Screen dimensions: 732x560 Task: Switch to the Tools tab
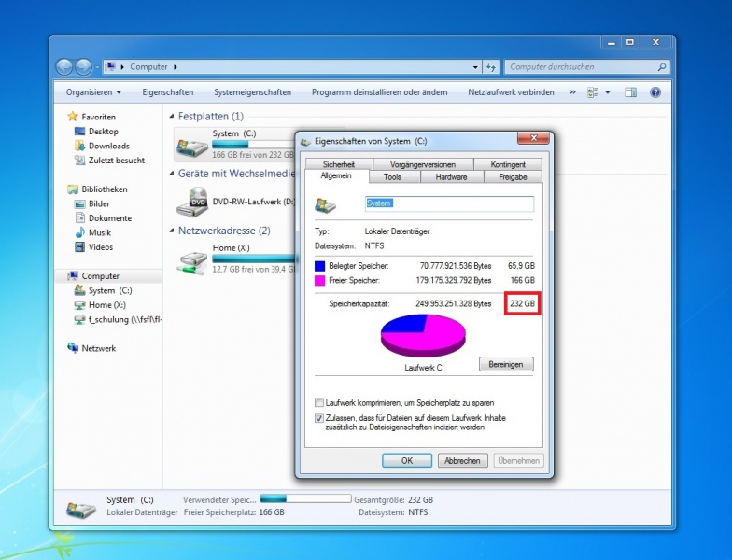(x=392, y=177)
